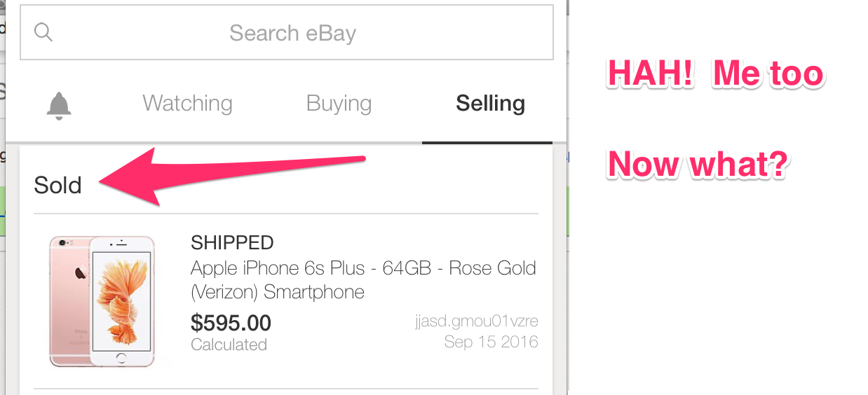Click the home button on the white iPhone image

[x=121, y=358]
